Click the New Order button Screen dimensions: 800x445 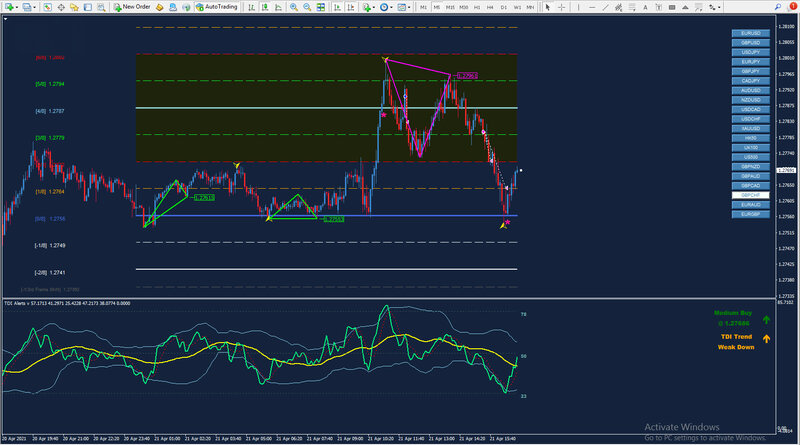(x=131, y=7)
